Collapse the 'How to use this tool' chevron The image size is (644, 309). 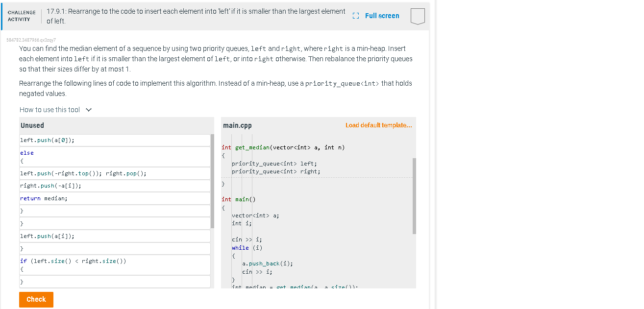(89, 109)
